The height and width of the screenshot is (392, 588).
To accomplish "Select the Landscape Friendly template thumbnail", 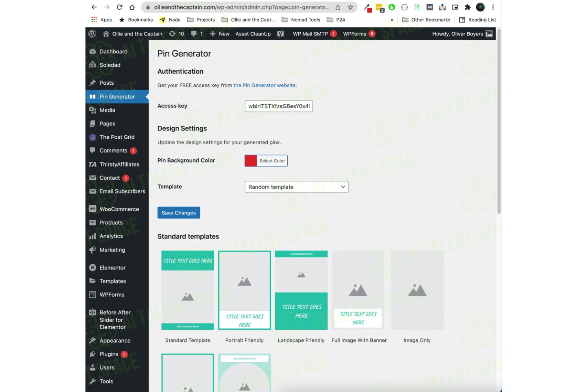I will [x=301, y=290].
